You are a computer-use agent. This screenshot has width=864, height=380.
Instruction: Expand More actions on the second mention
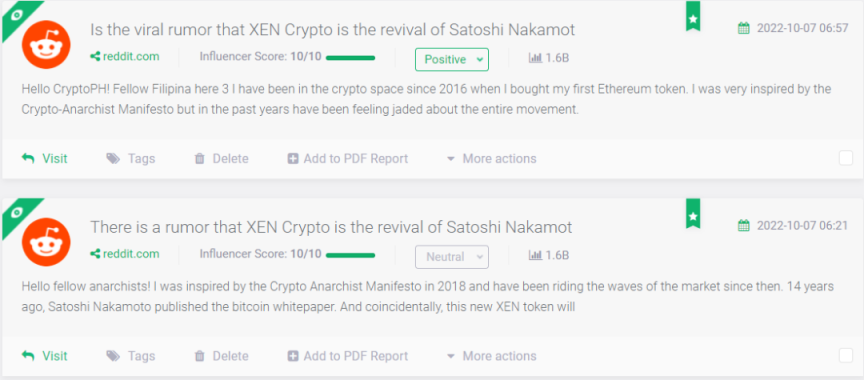[x=491, y=356]
